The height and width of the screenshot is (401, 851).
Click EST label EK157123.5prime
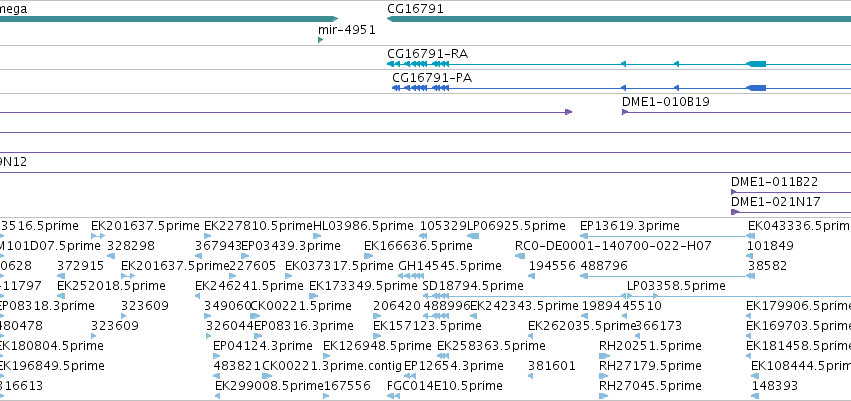tap(427, 326)
